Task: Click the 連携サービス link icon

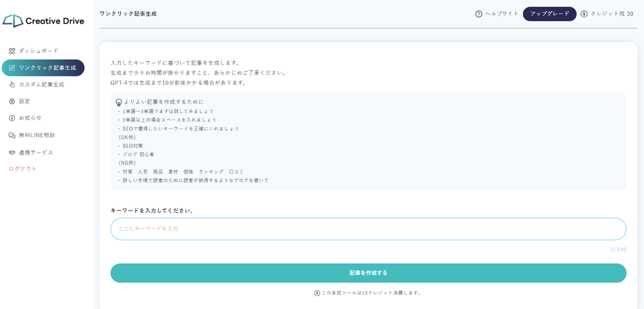Action: pyautogui.click(x=11, y=152)
